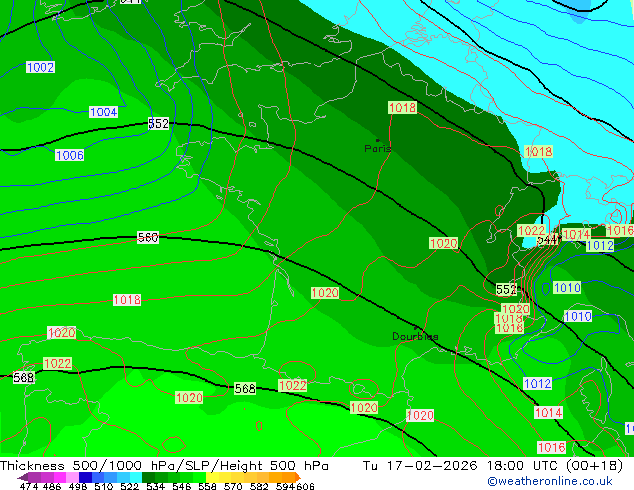
Task: Open the weatheronline.co.uk copyright link
Action: (x=549, y=481)
